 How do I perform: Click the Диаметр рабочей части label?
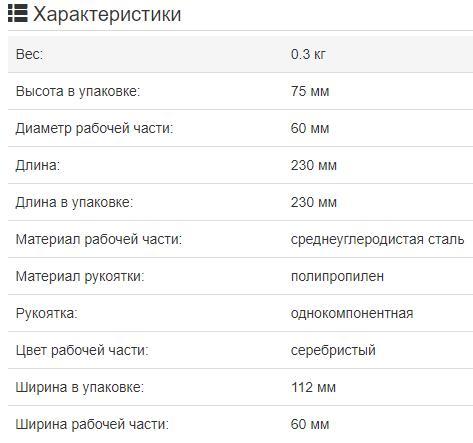point(94,128)
